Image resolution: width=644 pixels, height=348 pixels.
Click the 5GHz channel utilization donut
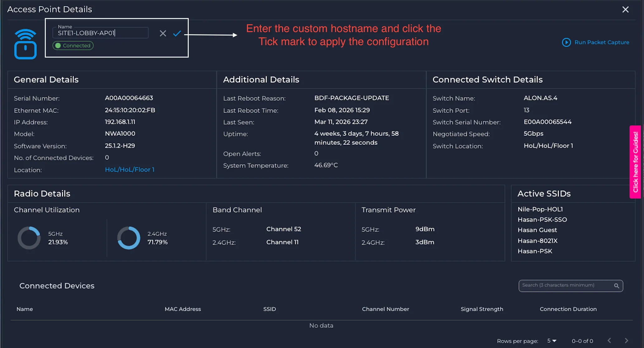(x=29, y=238)
